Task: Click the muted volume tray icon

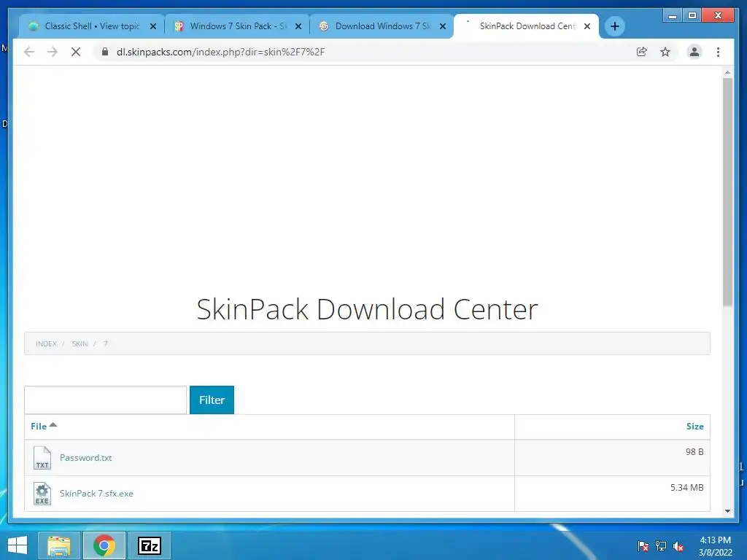Action: [x=678, y=546]
